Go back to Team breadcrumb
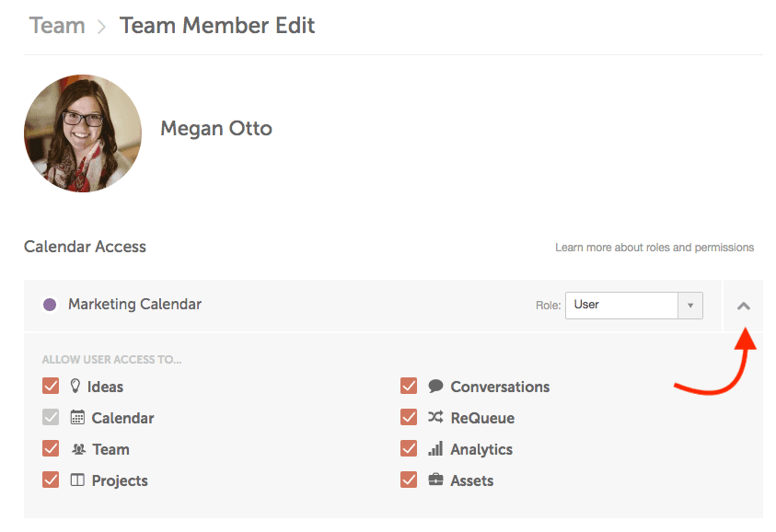This screenshot has width=776, height=532. click(57, 26)
